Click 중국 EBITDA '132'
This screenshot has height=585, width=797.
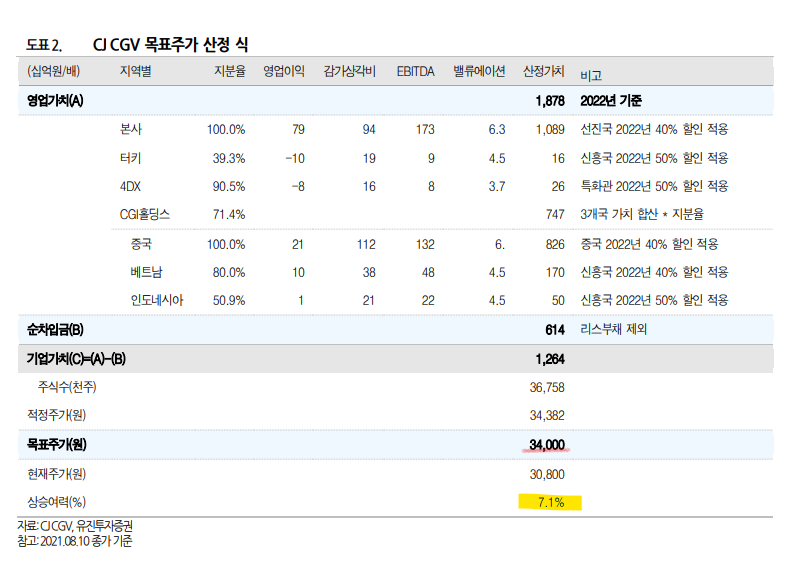425,244
